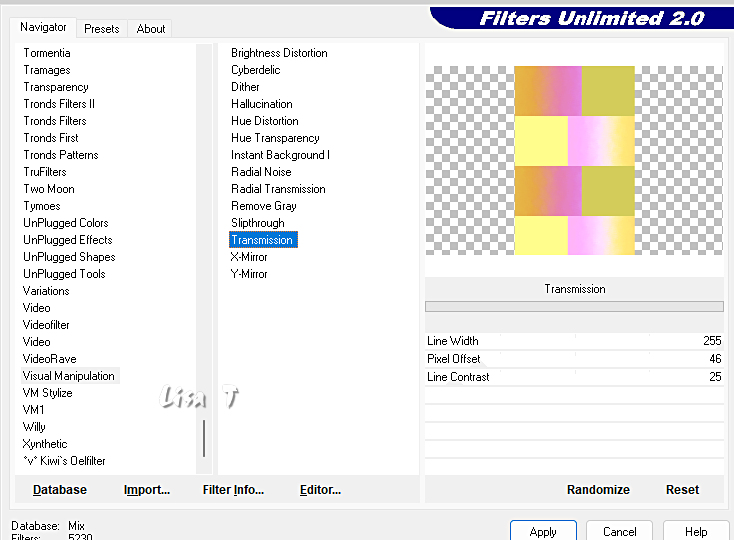Choose X-Mirror filter
This screenshot has width=734, height=540.
coord(249,257)
